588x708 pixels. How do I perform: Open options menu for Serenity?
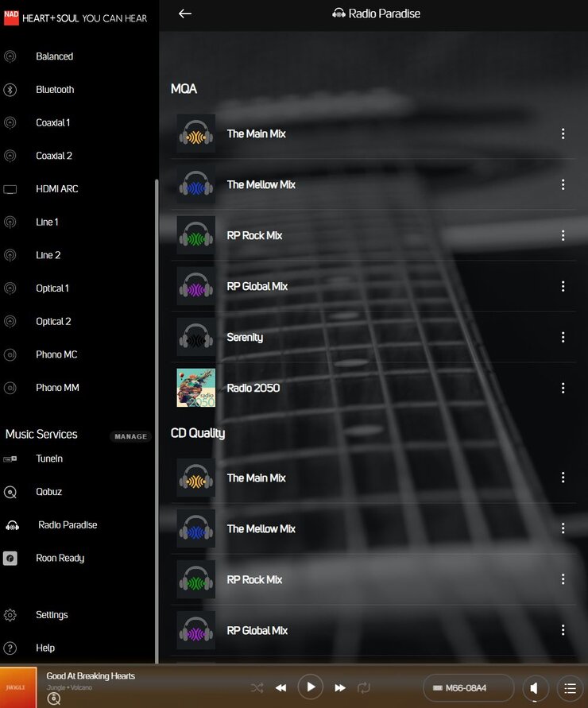563,337
